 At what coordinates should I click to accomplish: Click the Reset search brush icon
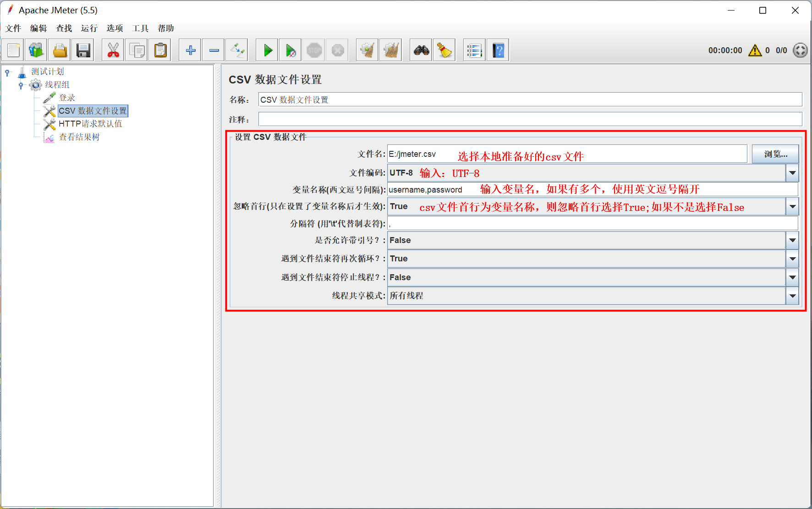click(444, 50)
